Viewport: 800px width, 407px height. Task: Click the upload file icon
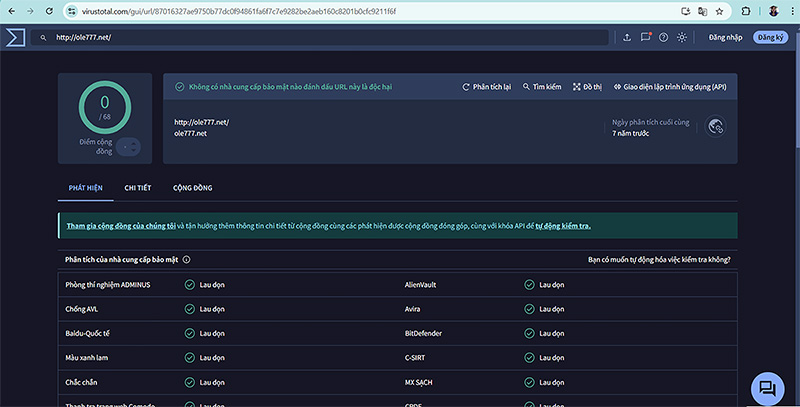coord(627,37)
